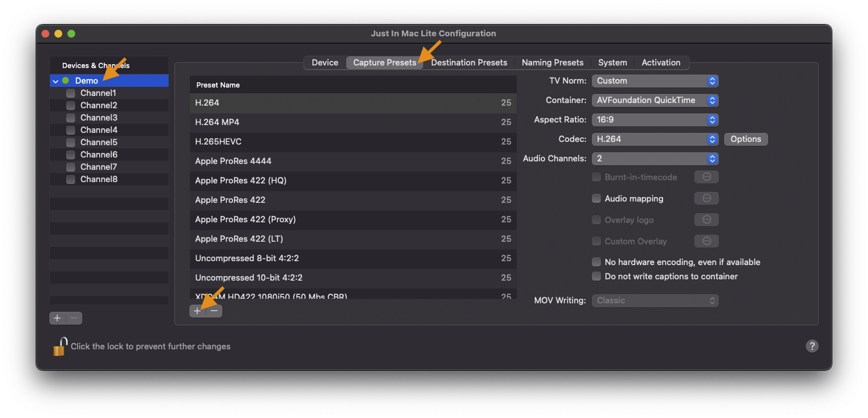
Task: Add a device with the plus button
Action: [x=58, y=318]
